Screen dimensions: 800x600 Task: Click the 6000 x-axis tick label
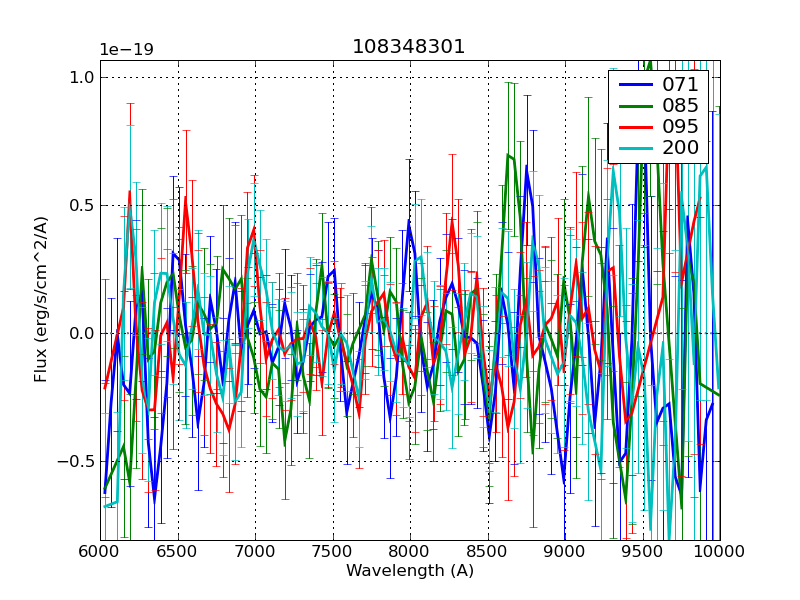click(x=100, y=551)
